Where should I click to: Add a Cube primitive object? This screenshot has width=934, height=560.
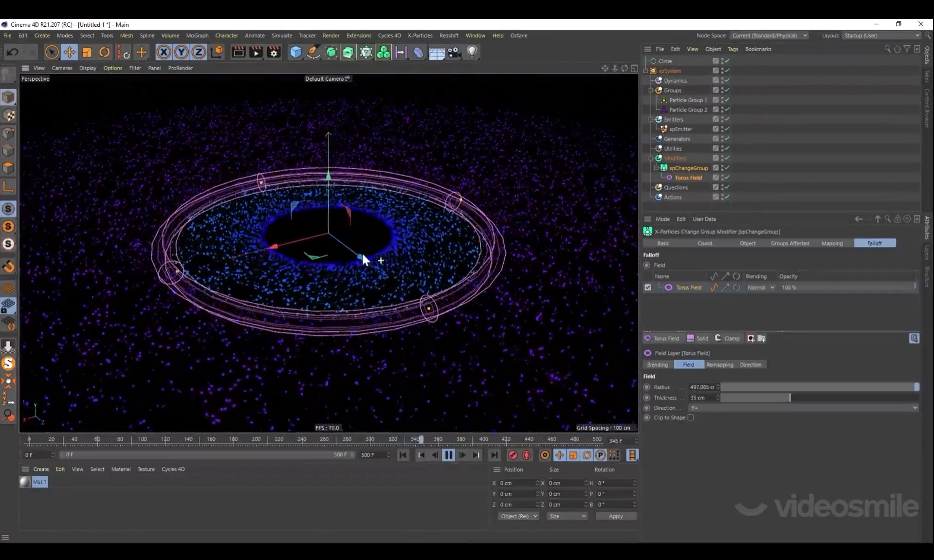(295, 52)
